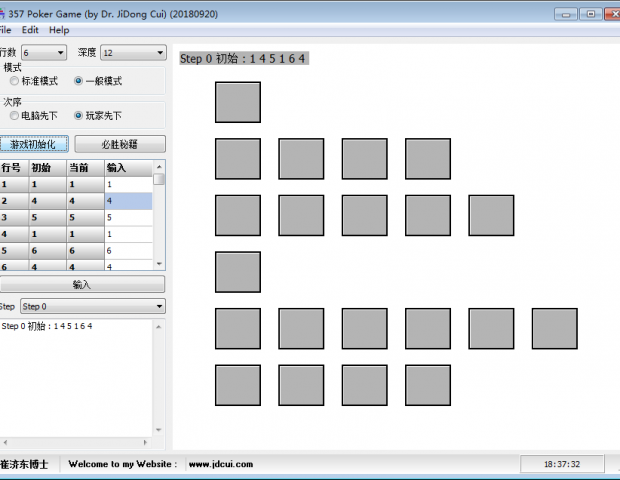The width and height of the screenshot is (620, 480).
Task: Enable 电脑先下 so computer moves first
Action: pyautogui.click(x=14, y=116)
